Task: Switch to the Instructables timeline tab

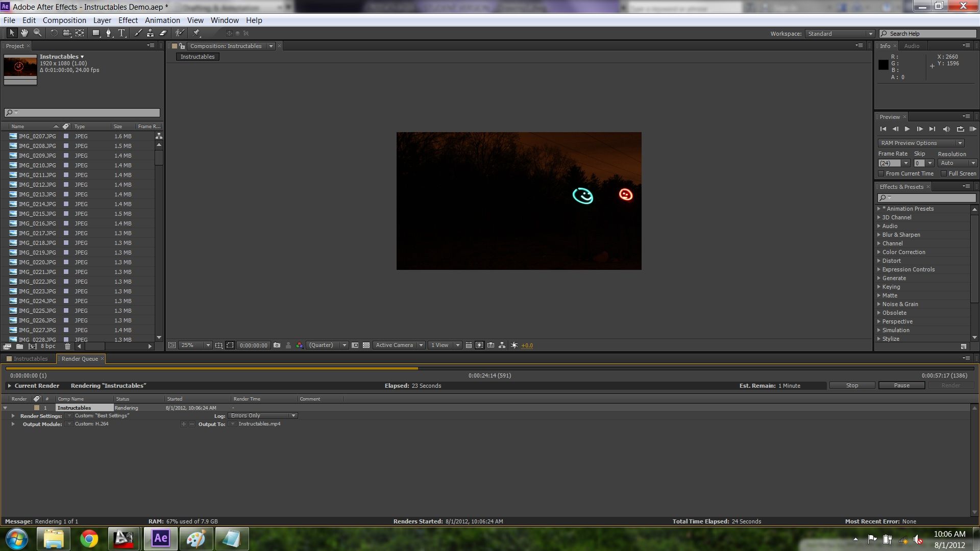Action: click(x=30, y=359)
